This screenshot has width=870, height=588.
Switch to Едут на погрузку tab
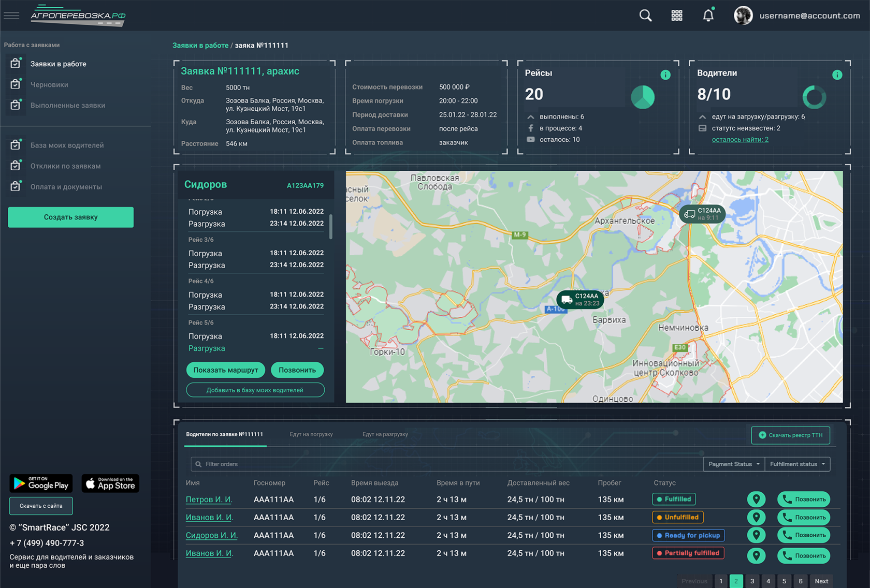(x=311, y=434)
